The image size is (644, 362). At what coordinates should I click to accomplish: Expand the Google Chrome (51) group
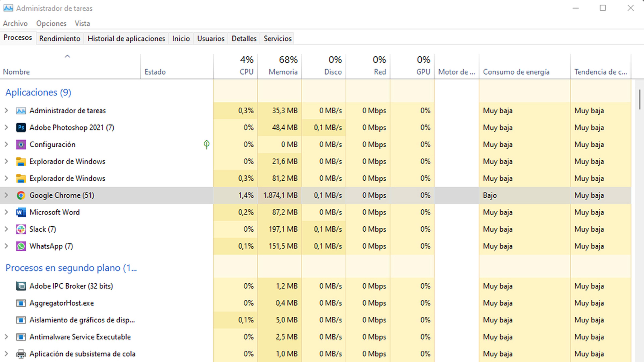(6, 195)
